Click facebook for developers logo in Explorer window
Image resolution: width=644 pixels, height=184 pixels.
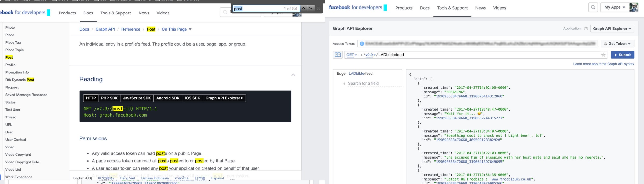pyautogui.click(x=358, y=7)
